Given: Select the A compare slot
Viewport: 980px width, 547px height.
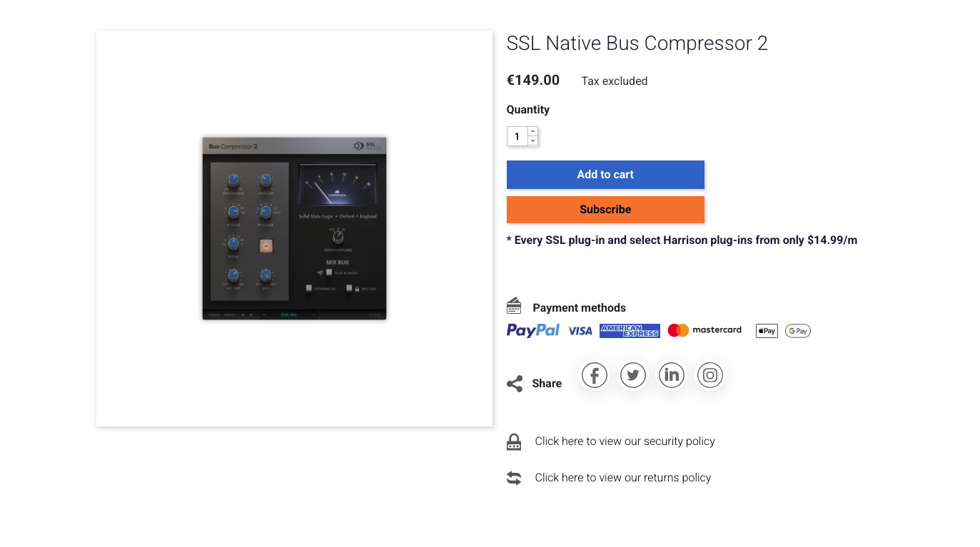Looking at the screenshot, I should (243, 315).
